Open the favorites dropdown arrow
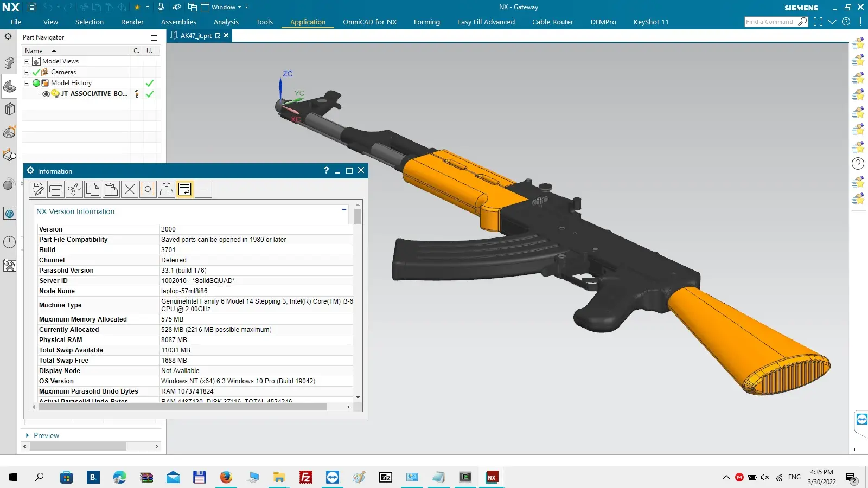Screen dimensions: 868x488 click(x=148, y=7)
